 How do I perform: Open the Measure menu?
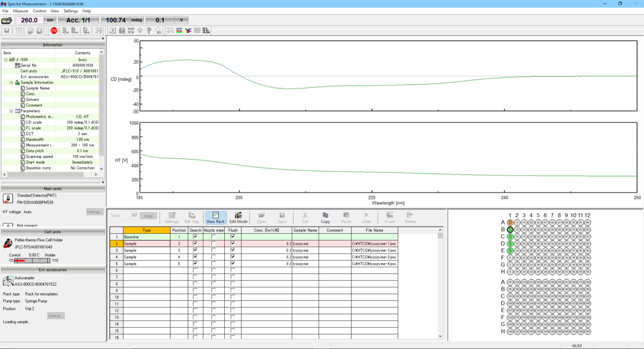pos(20,11)
